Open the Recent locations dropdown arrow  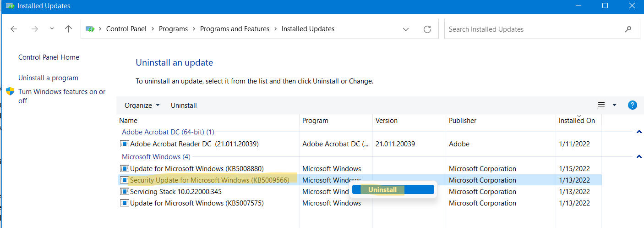52,29
